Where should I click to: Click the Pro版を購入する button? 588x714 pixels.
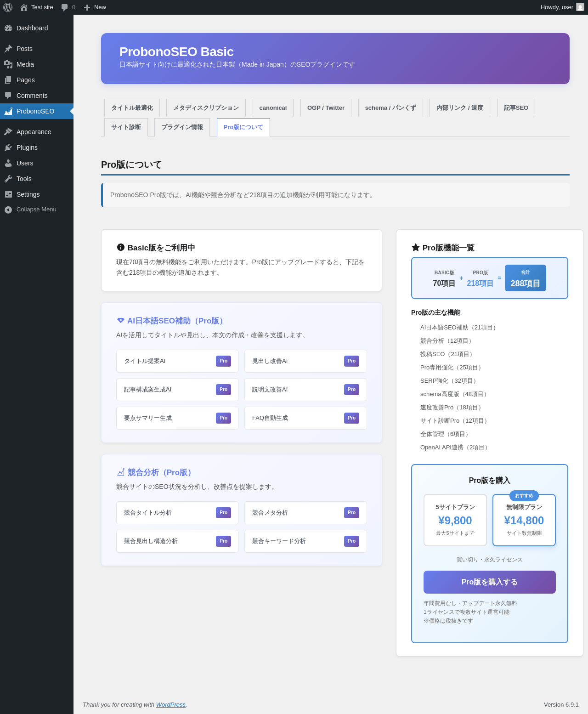coord(490,582)
